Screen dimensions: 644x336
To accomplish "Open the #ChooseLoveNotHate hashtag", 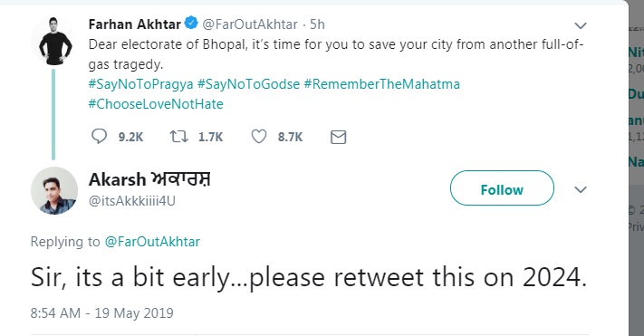I will coord(156,104).
